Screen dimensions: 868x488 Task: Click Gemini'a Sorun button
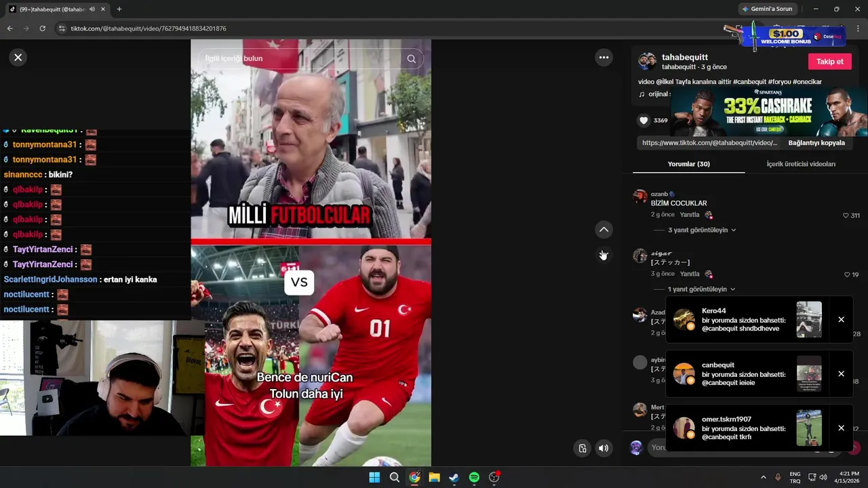767,9
